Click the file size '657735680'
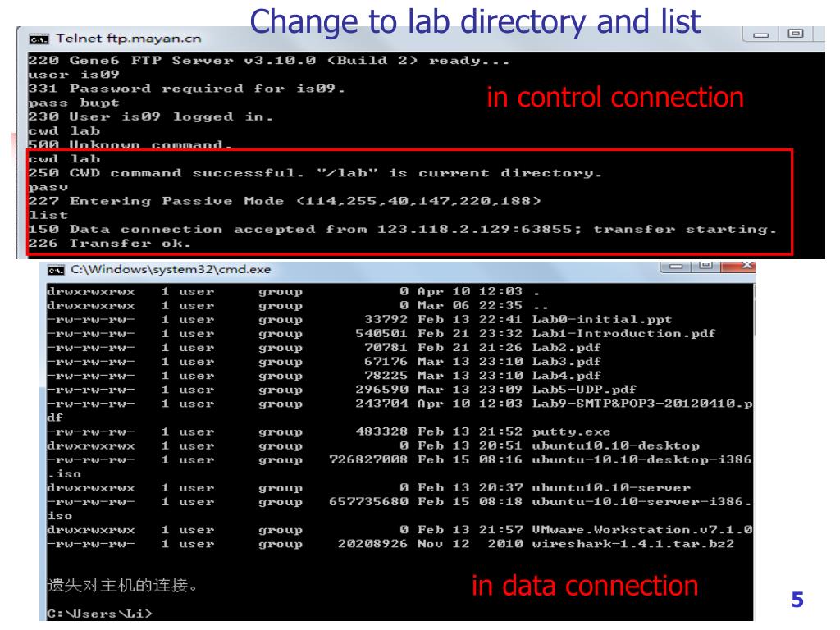This screenshot has width=840, height=630. [368, 502]
